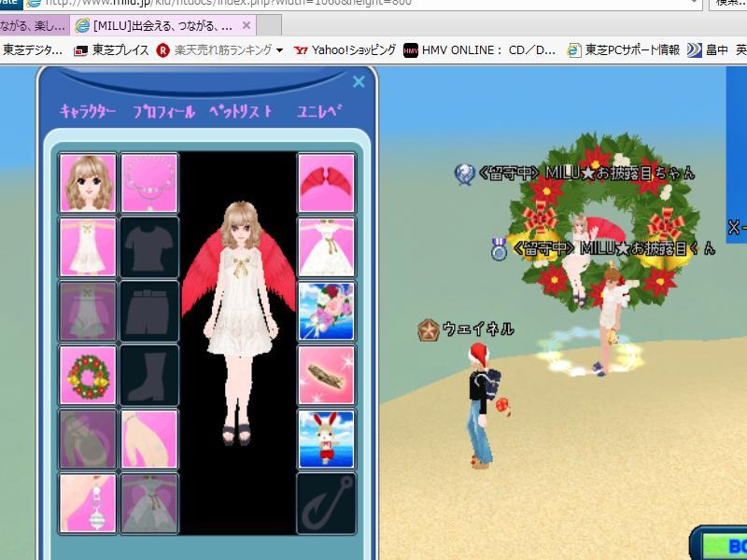
Task: Select the empty boot slot
Action: click(x=149, y=375)
